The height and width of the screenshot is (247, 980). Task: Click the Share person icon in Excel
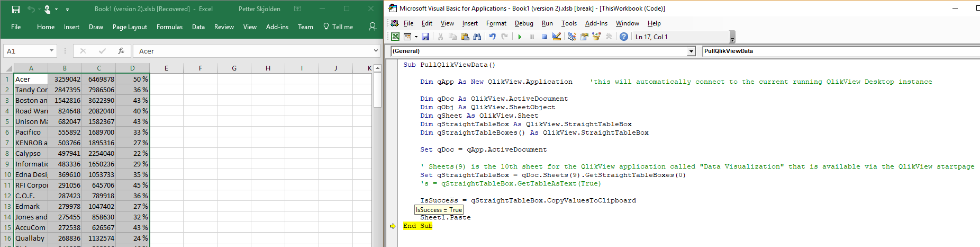pos(373,27)
